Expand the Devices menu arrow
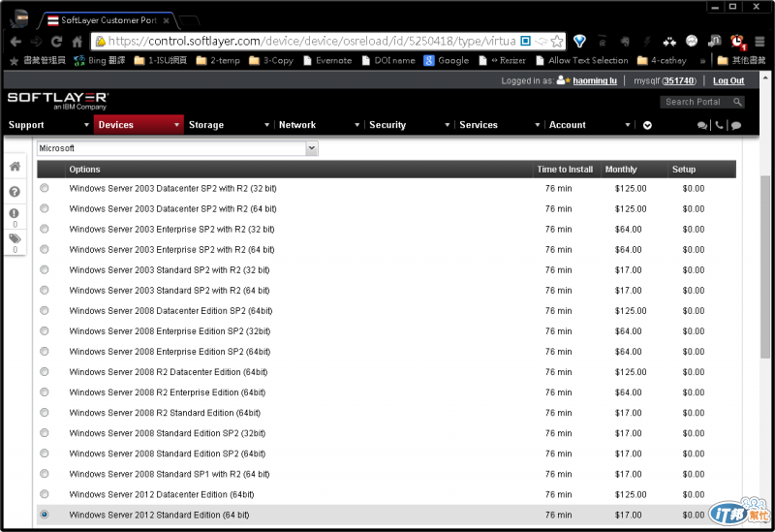This screenshot has width=775, height=532. tap(176, 125)
